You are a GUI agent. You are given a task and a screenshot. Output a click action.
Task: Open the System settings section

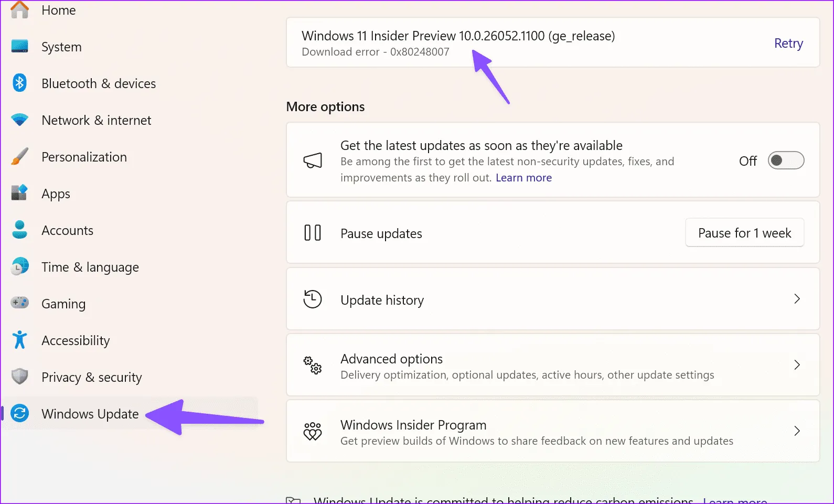click(61, 47)
